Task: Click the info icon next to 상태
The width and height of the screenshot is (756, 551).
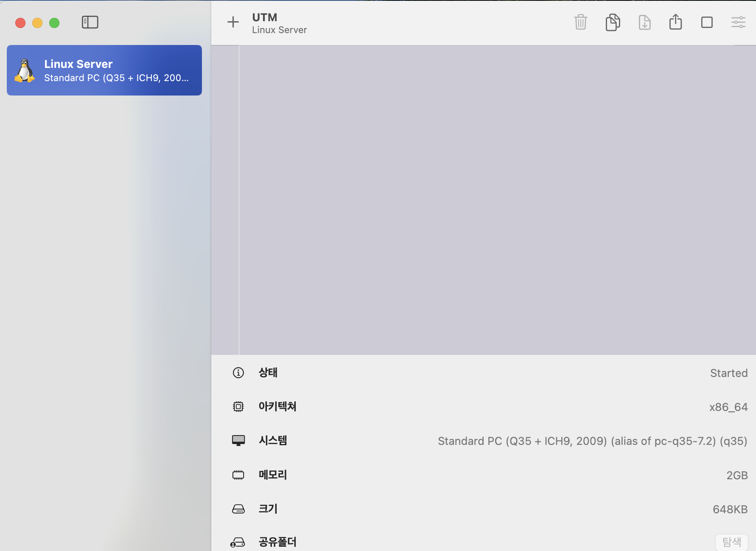Action: (238, 373)
